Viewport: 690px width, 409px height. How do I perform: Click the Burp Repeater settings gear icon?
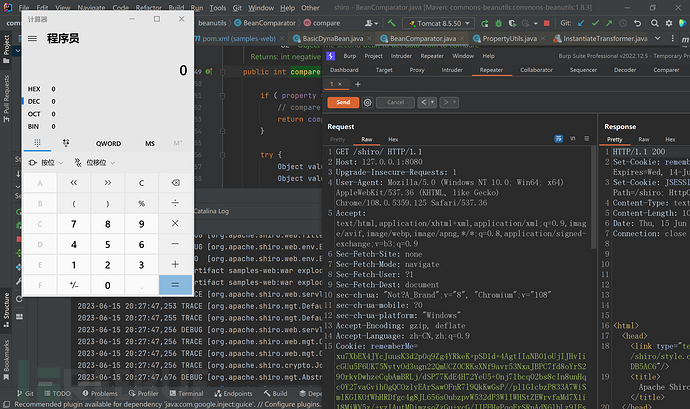pyautogui.click(x=369, y=102)
